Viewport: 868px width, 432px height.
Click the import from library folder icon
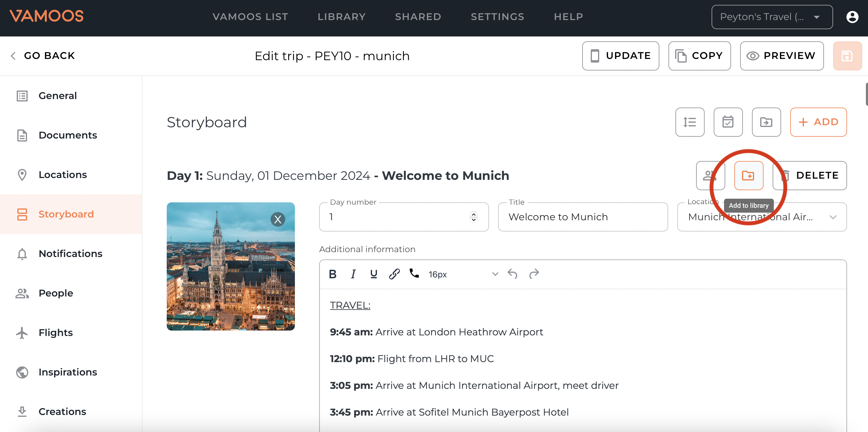pos(766,122)
